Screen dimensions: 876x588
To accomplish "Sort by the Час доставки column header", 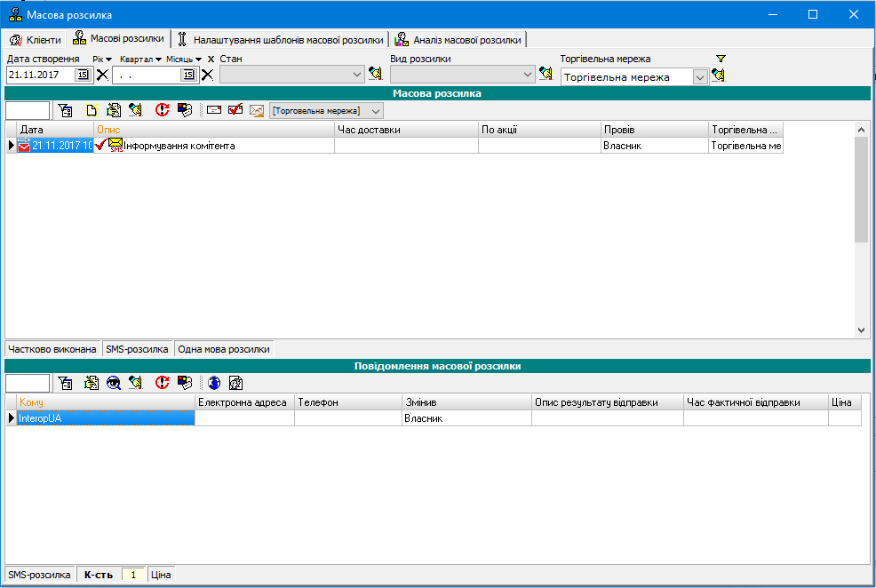I will [406, 130].
